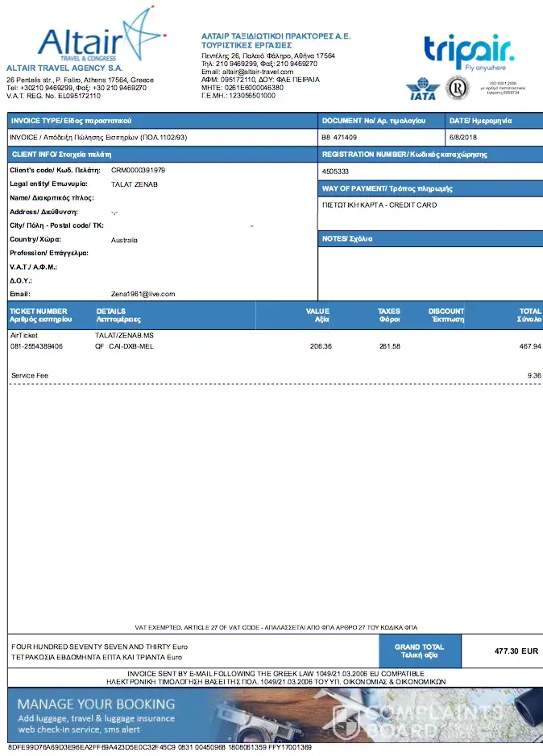Click the TAXES column header
The image size is (543, 756).
point(389,315)
